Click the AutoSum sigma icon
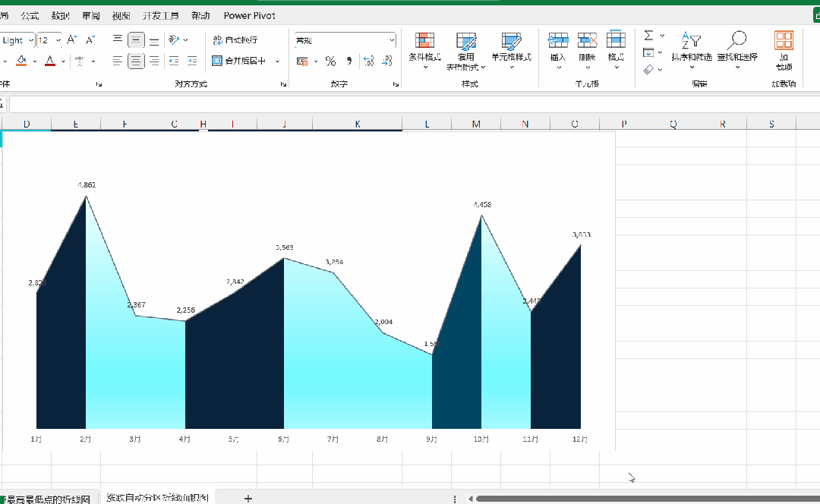The height and width of the screenshot is (504, 820). 648,36
